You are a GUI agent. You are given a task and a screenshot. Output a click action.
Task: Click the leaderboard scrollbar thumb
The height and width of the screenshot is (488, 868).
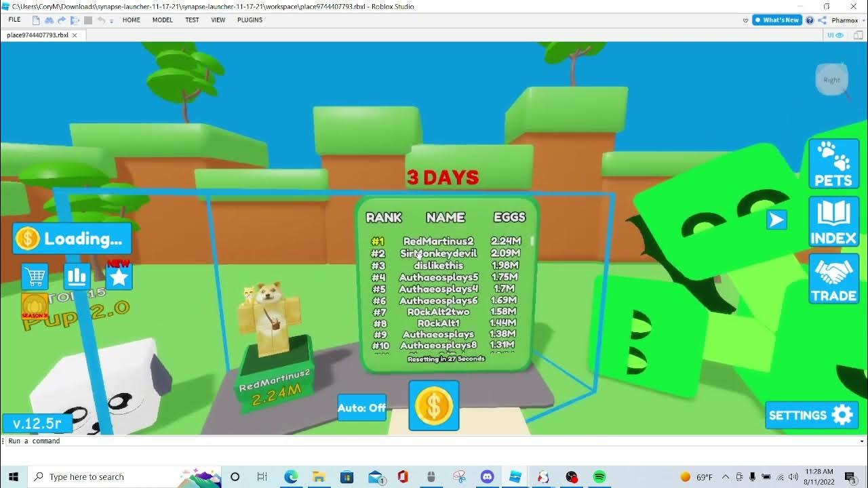(532, 241)
